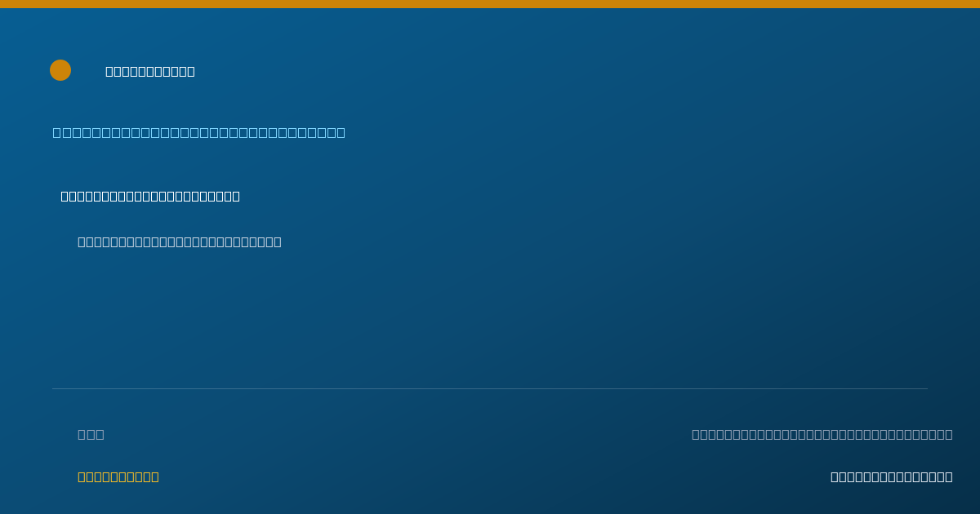Click last character of indented gray line
The width and height of the screenshot is (980, 514).
pyautogui.click(x=278, y=241)
